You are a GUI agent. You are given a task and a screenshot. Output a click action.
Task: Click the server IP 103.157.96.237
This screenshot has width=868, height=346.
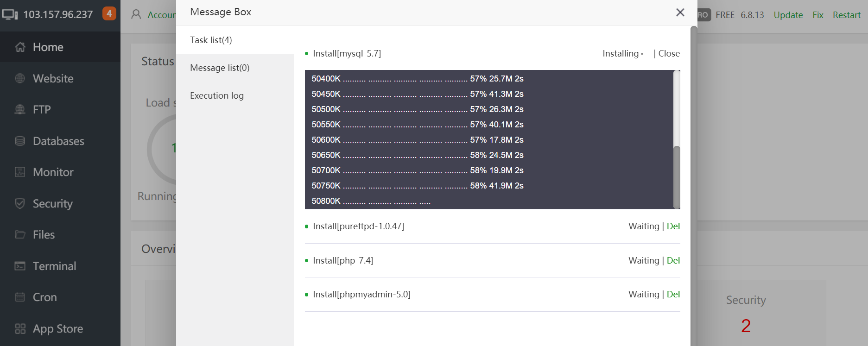pyautogui.click(x=58, y=14)
